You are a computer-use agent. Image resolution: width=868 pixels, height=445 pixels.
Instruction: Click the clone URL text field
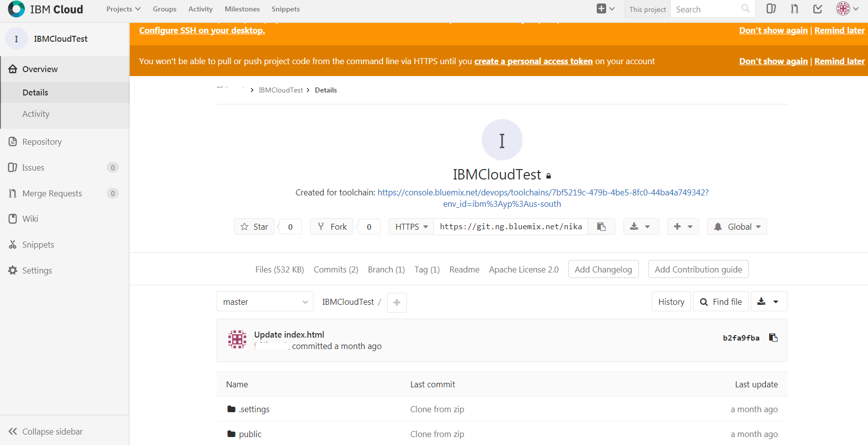point(511,227)
